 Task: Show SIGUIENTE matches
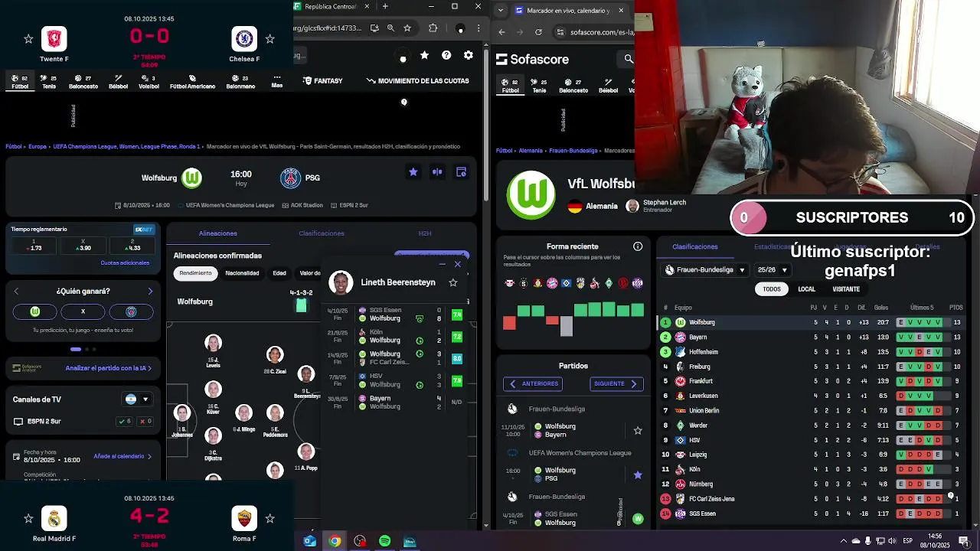click(616, 383)
